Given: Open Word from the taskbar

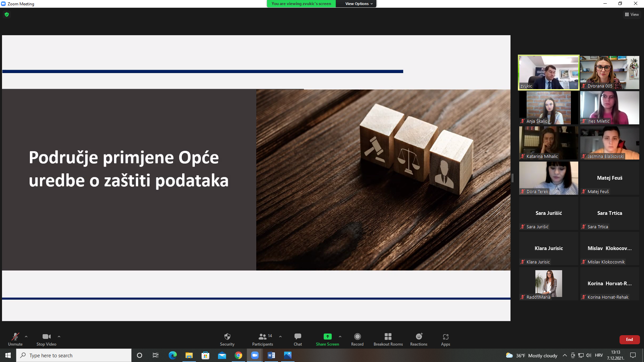Looking at the screenshot, I should point(271,355).
